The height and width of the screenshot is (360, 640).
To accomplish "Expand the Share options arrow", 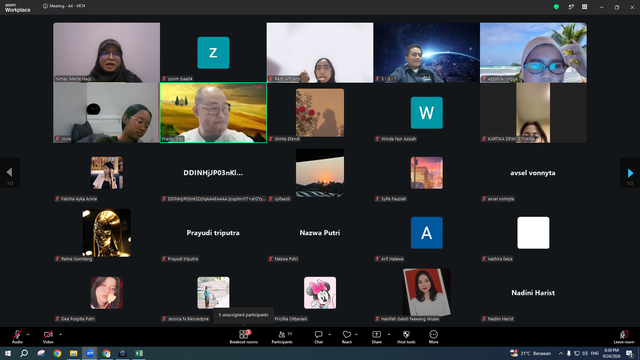I will pyautogui.click(x=389, y=334).
